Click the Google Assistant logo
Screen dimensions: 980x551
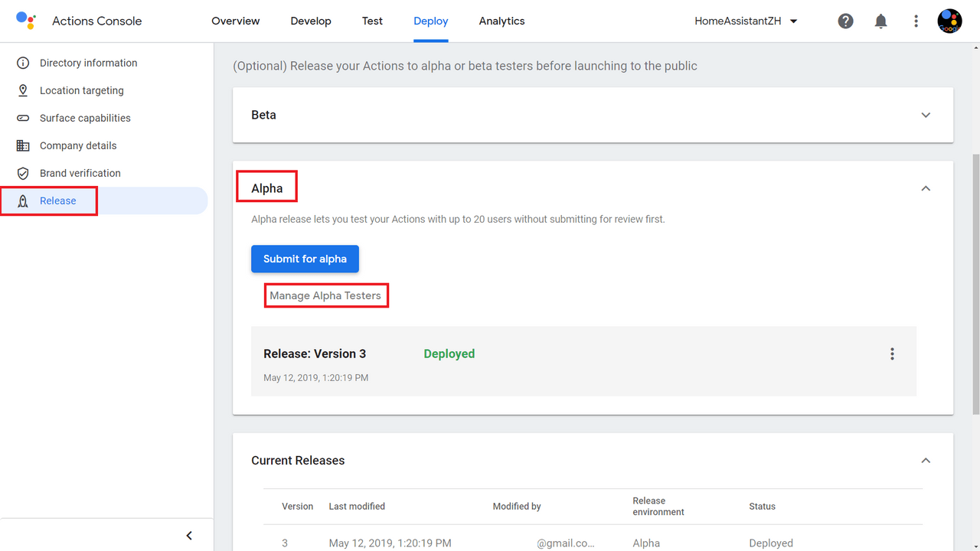[x=26, y=21]
